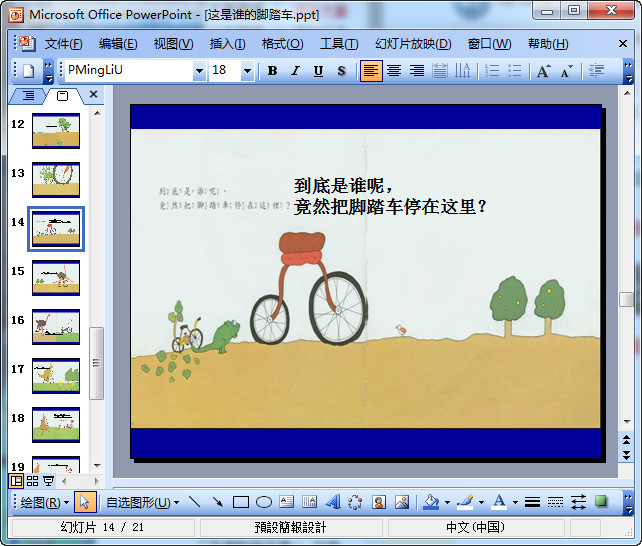Insert Picture from file
The width and height of the screenshot is (642, 546).
pyautogui.click(x=402, y=502)
